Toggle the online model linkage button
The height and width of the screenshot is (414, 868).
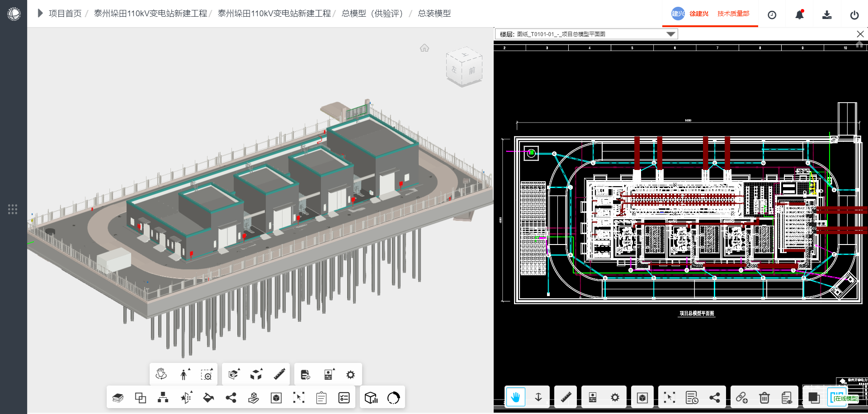pos(844,398)
